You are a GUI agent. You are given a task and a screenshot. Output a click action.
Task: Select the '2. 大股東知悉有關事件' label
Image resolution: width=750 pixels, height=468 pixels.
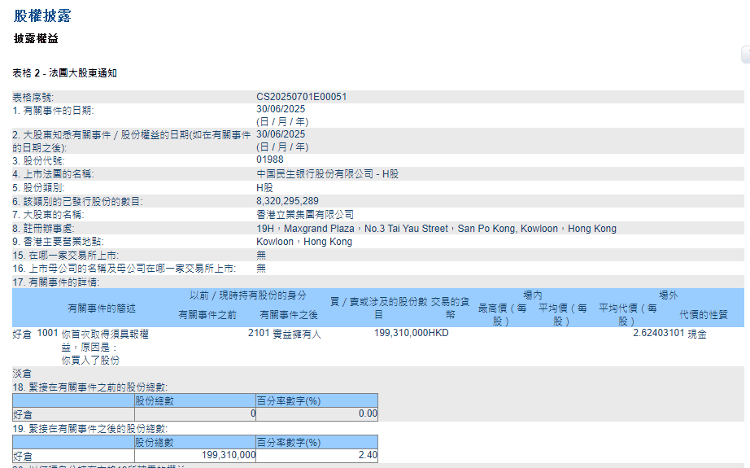pos(132,141)
